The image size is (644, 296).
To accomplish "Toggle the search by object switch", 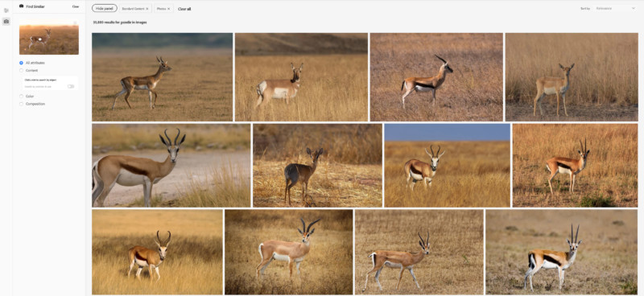I will 71,86.
